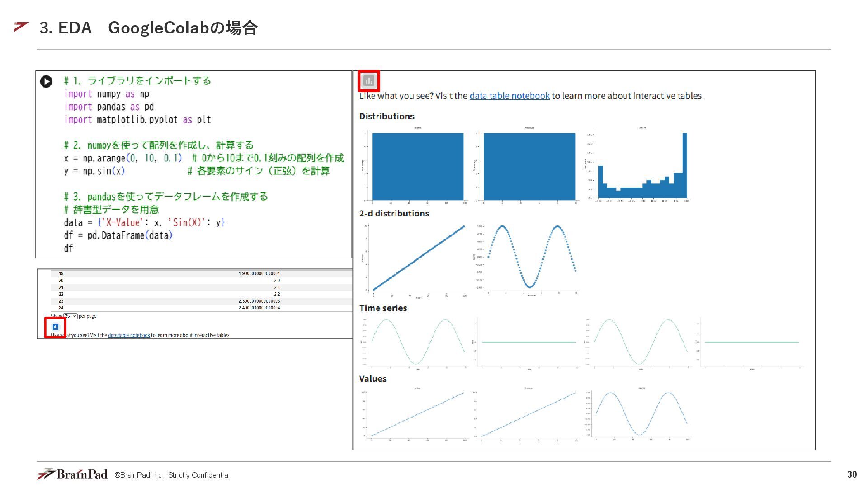Select the second blue histogram under Distributions
Image resolution: width=868 pixels, height=488 pixels.
(x=529, y=166)
